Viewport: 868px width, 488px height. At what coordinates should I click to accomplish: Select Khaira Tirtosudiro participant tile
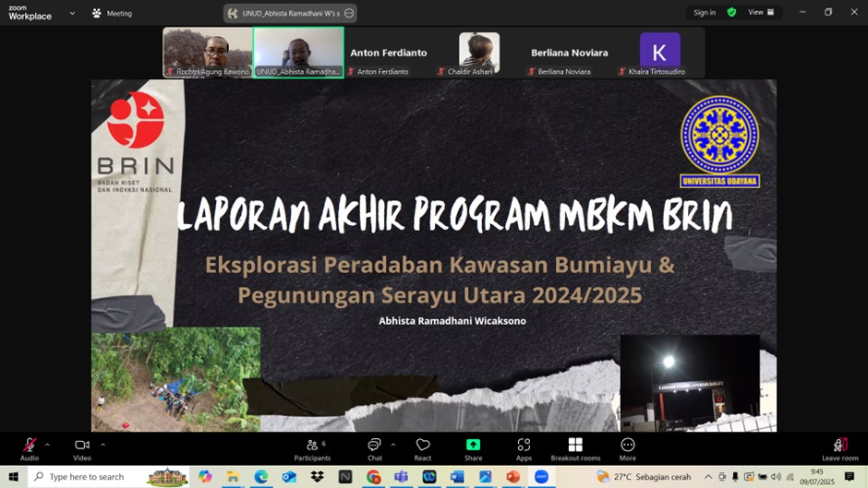(659, 53)
